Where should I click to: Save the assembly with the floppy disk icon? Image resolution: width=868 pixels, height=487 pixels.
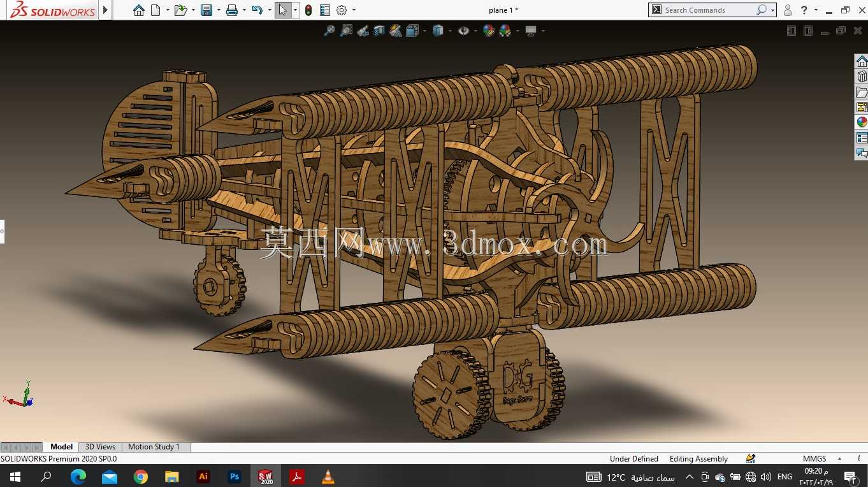(206, 10)
